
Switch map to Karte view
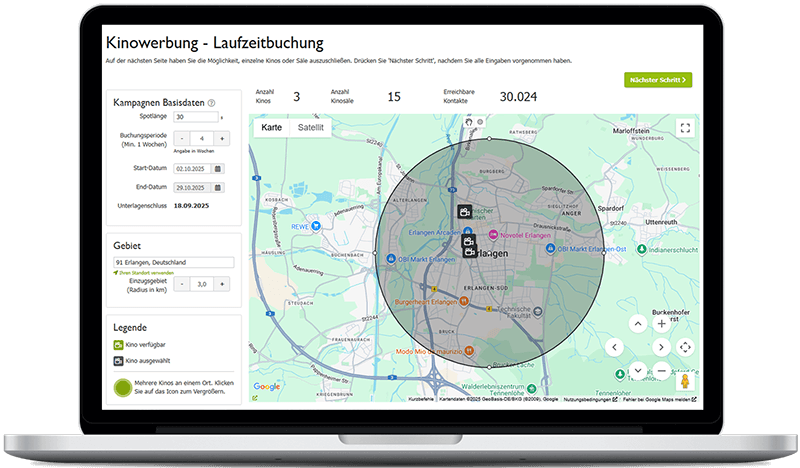[x=271, y=128]
